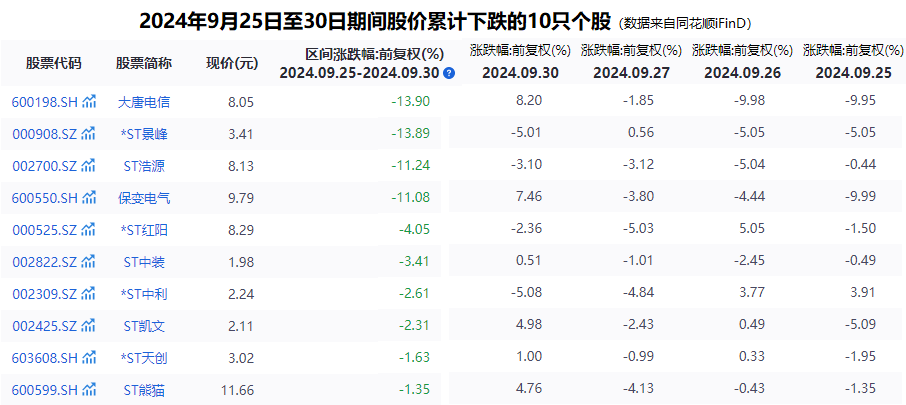The image size is (906, 405).
Task: Open the ST熊猫 stock name link
Action: [144, 390]
